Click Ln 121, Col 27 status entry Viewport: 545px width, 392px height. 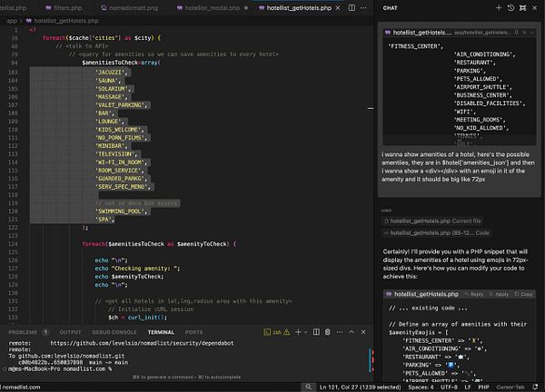point(360,387)
